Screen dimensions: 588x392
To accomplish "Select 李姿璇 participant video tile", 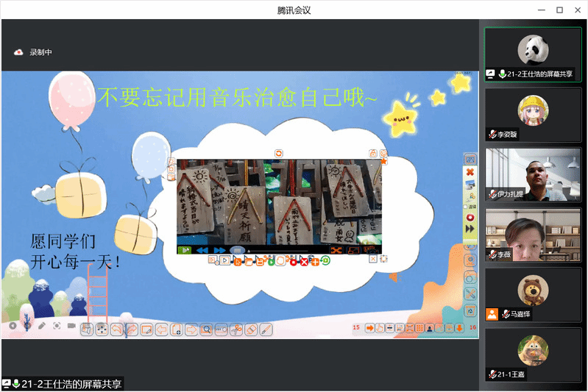I will click(x=533, y=118).
